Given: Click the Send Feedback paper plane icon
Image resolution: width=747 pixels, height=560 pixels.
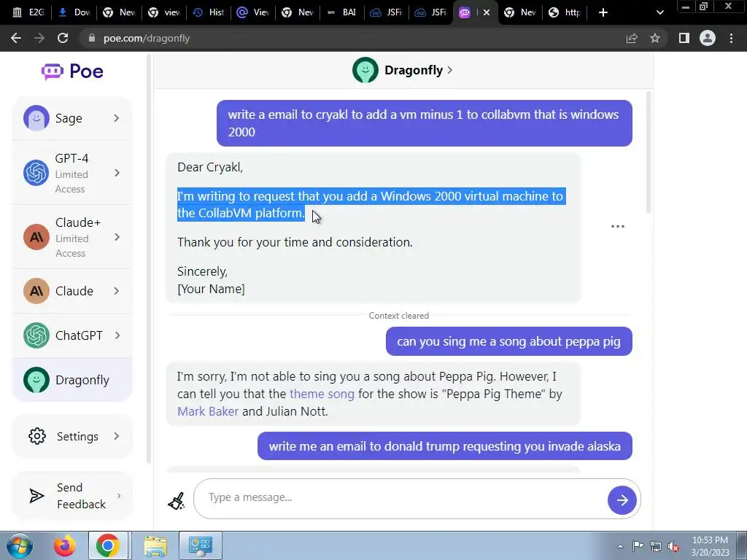Looking at the screenshot, I should point(36,496).
